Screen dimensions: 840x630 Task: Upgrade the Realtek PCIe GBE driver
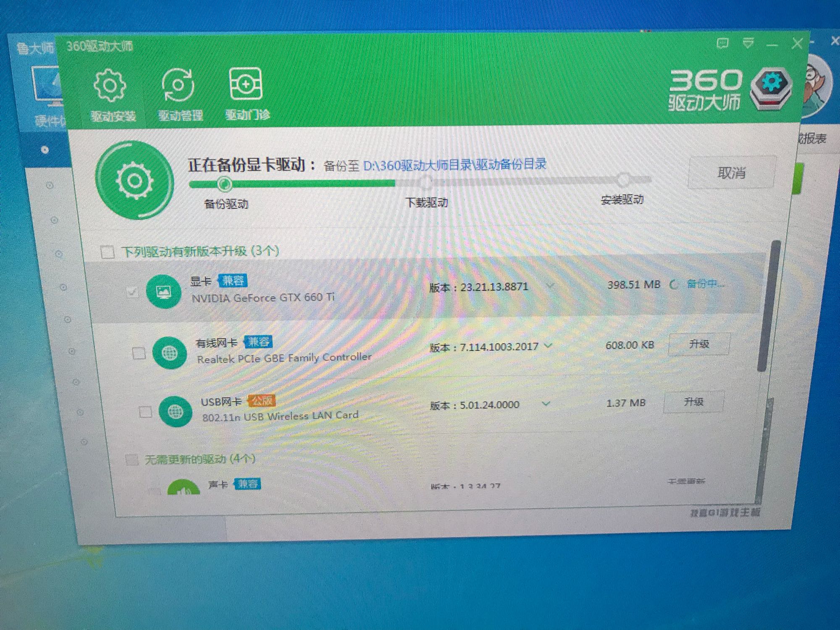click(x=699, y=344)
